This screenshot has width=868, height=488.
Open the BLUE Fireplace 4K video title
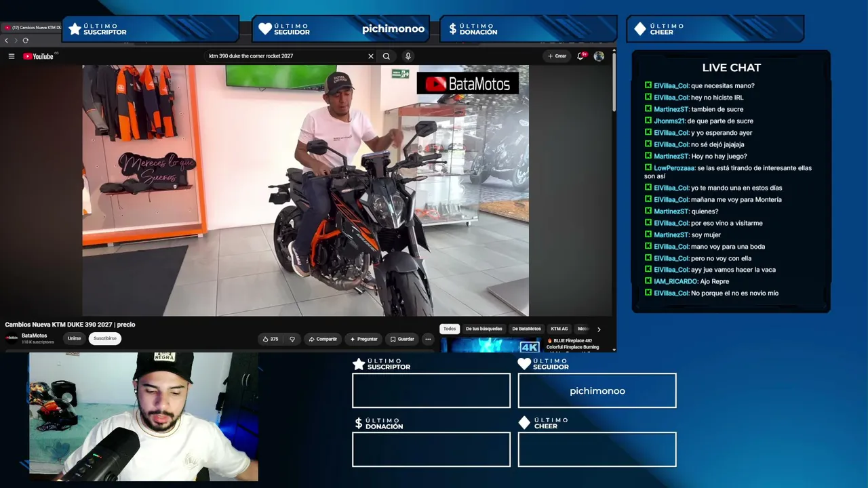click(x=572, y=344)
